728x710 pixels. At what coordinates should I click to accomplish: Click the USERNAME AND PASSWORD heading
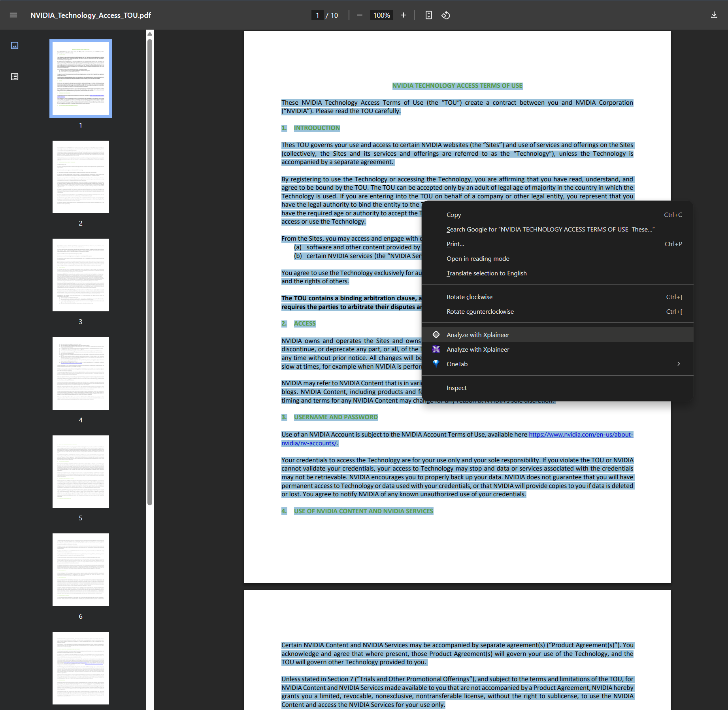tap(336, 417)
